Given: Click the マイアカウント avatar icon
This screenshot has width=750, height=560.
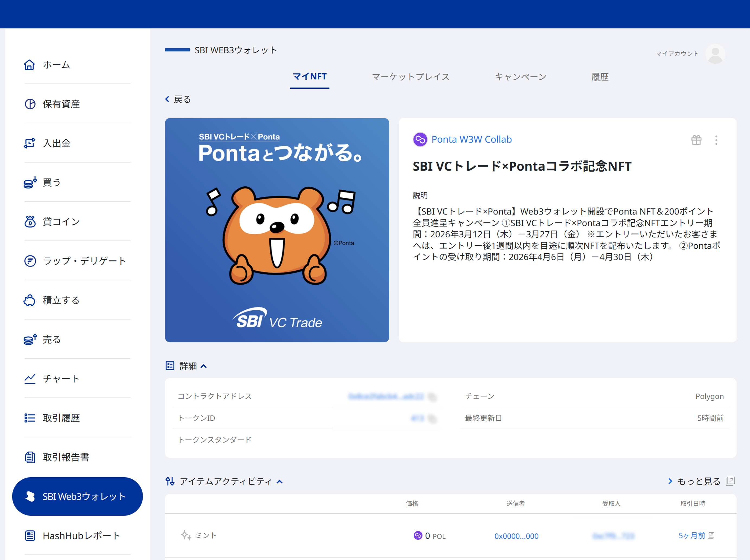Looking at the screenshot, I should tap(715, 54).
